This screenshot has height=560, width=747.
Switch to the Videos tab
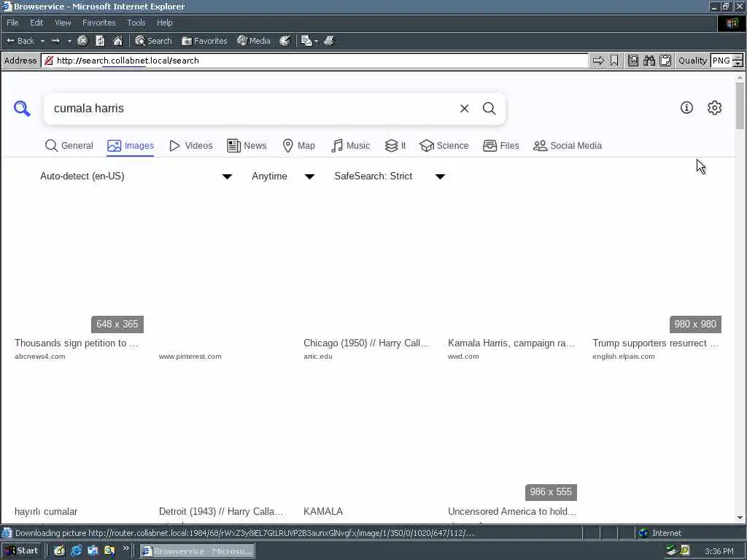(191, 146)
